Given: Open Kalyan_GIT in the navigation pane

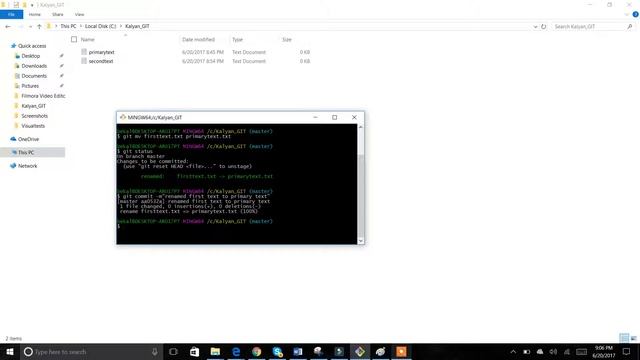Looking at the screenshot, I should coord(33,106).
